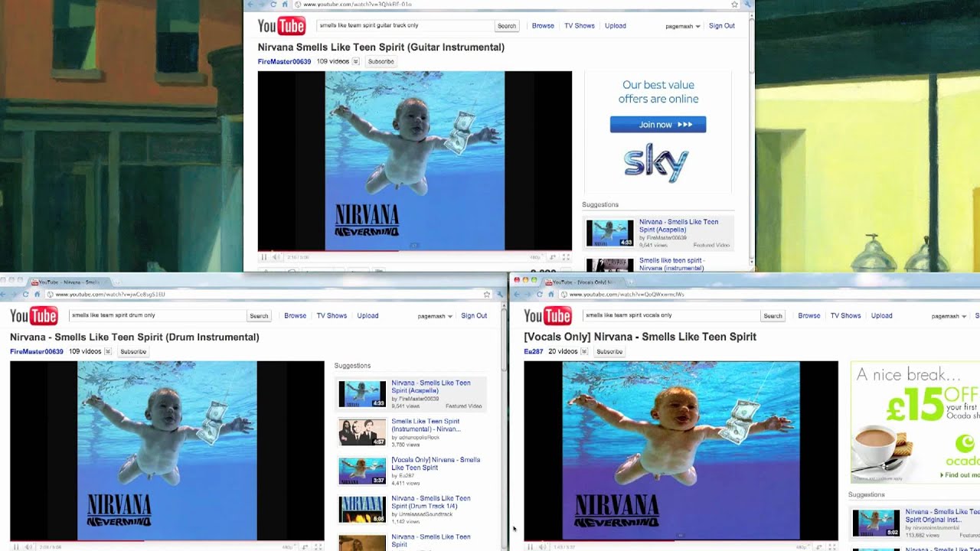Select '[Vocals Only]' tab in Vocals window

pos(584,282)
